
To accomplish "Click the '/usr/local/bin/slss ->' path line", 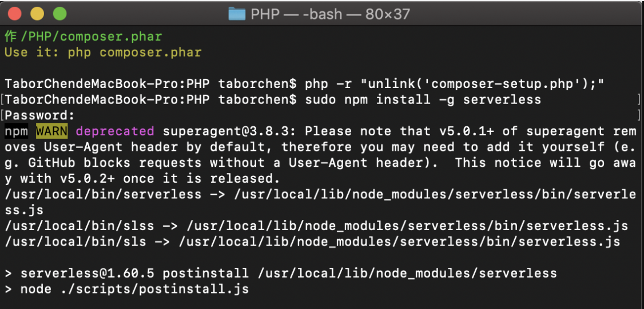I will click(316, 226).
